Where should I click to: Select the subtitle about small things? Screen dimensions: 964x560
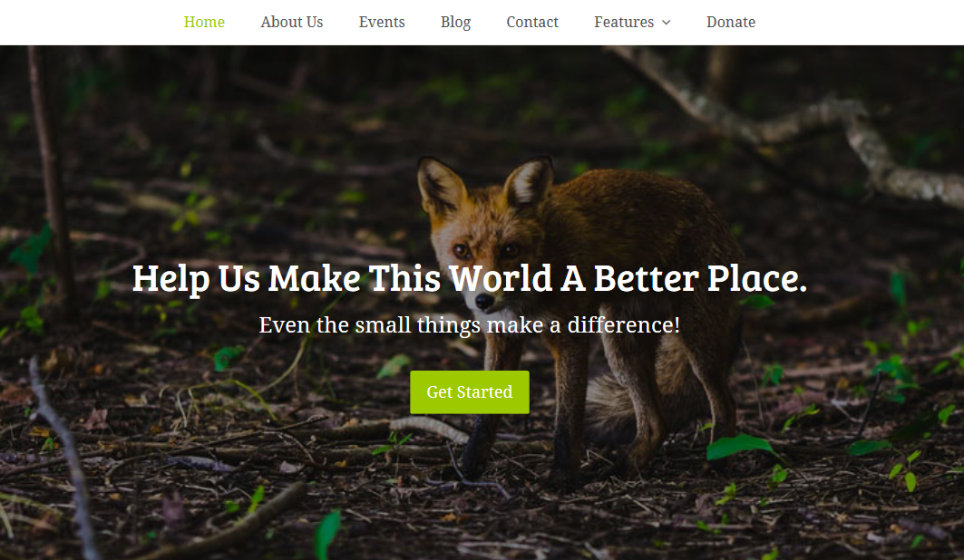pos(470,324)
